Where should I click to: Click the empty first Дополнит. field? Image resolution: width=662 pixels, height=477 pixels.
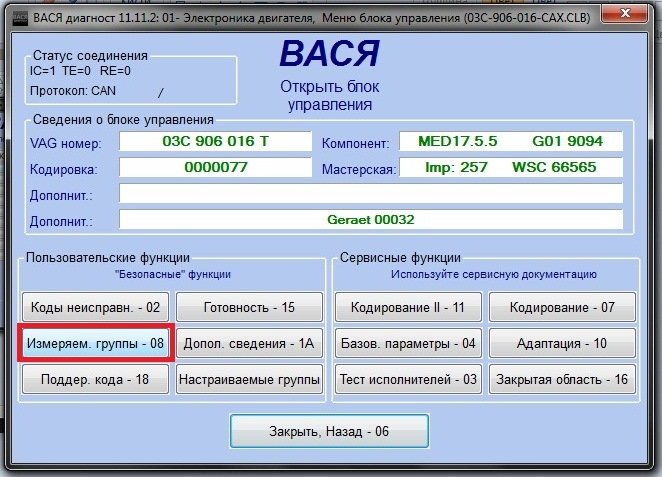coord(370,193)
